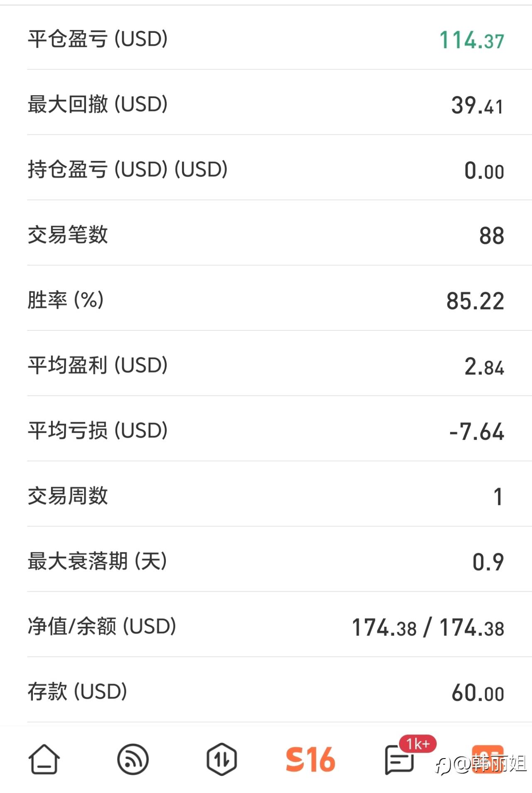Tap the 净值/余额 (USD) row
This screenshot has height=793, width=532.
tap(266, 626)
